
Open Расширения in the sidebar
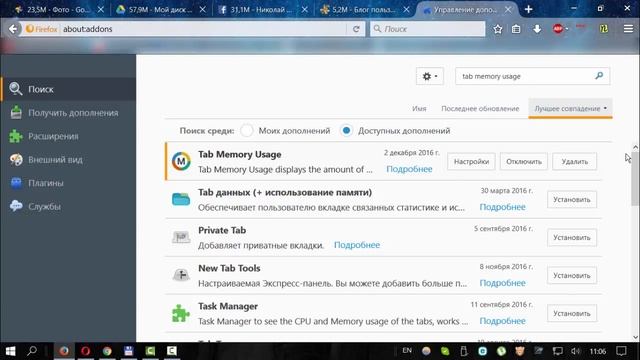click(68, 136)
